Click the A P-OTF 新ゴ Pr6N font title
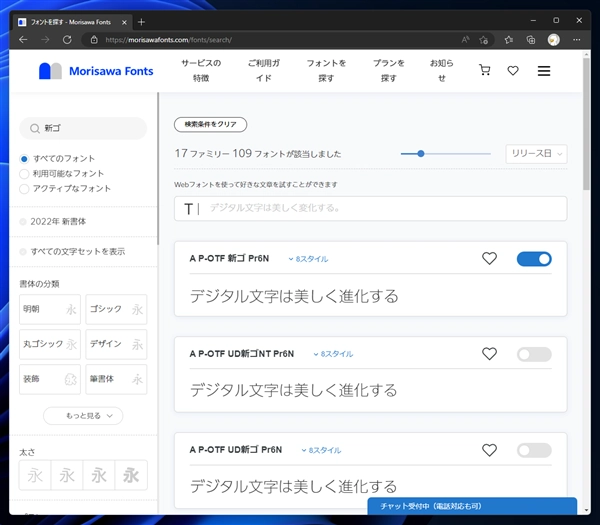600x525 pixels. pyautogui.click(x=229, y=259)
